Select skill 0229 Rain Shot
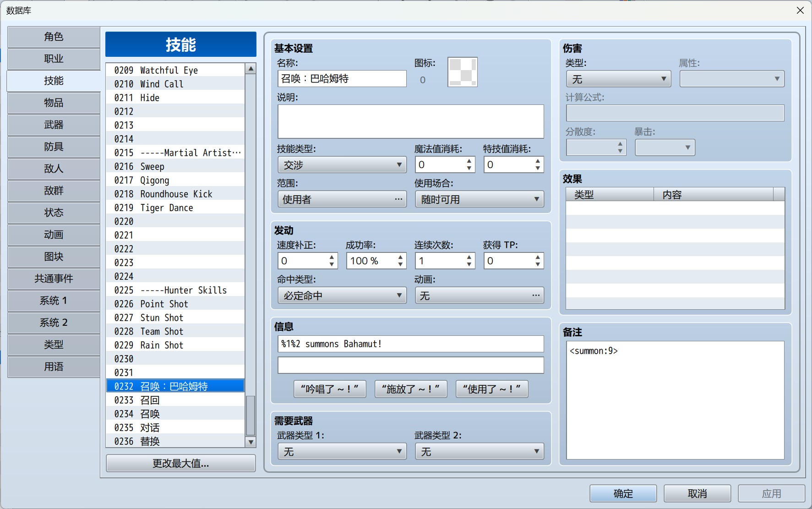The width and height of the screenshot is (812, 509). (x=175, y=345)
